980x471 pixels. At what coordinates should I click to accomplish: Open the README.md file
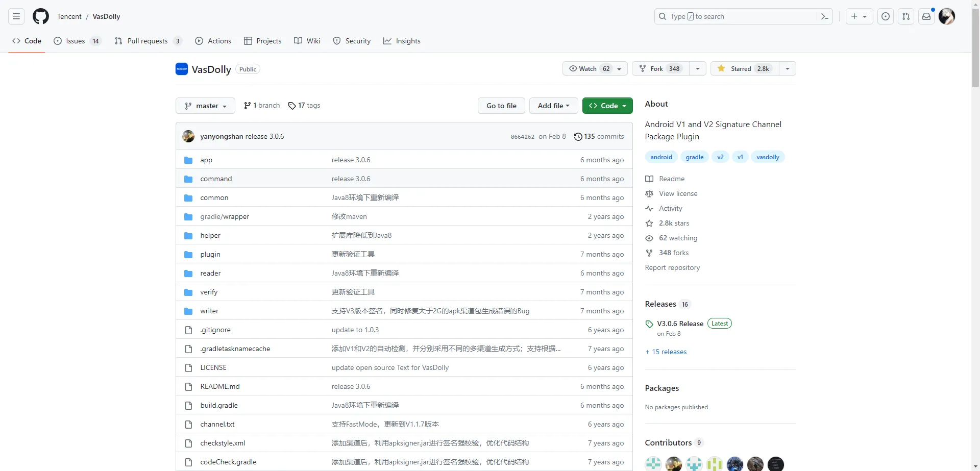(220, 387)
